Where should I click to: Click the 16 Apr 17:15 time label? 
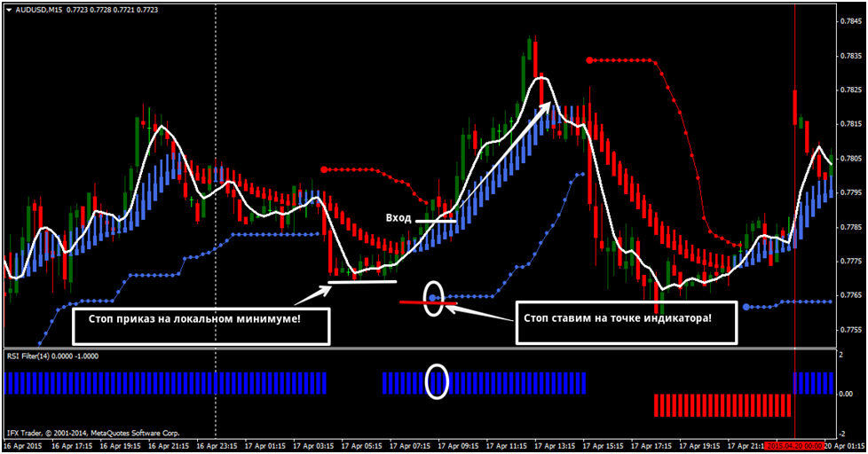71,445
